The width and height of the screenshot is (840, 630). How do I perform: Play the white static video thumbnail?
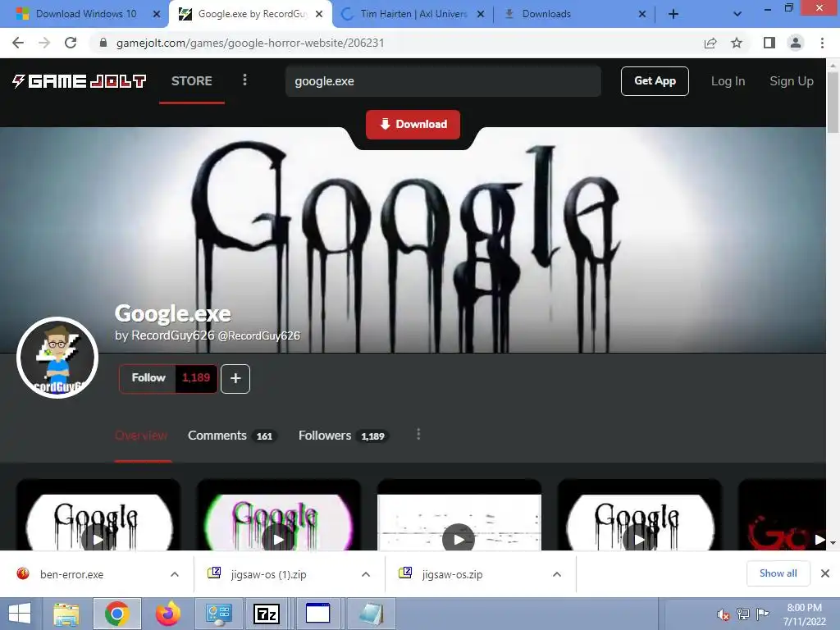(459, 538)
